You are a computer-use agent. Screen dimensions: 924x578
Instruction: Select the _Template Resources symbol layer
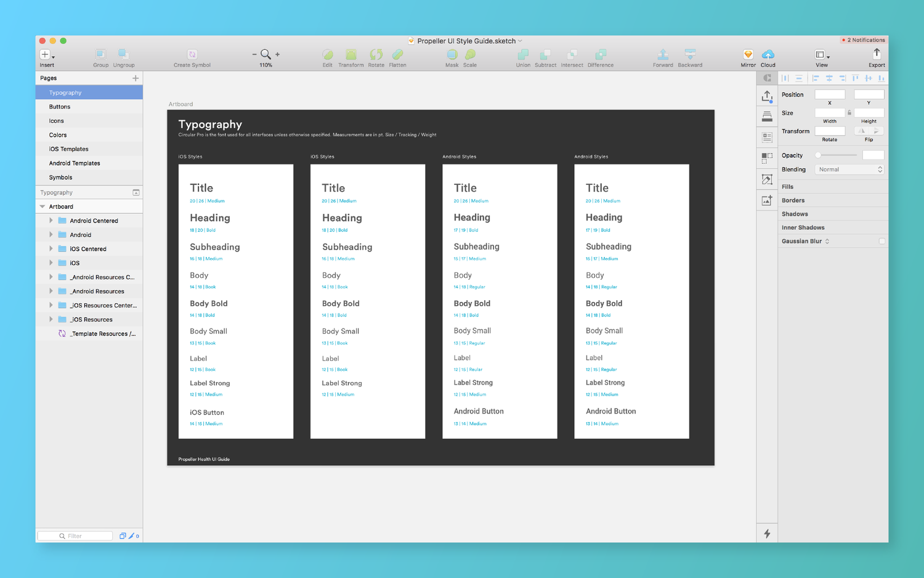(x=89, y=333)
